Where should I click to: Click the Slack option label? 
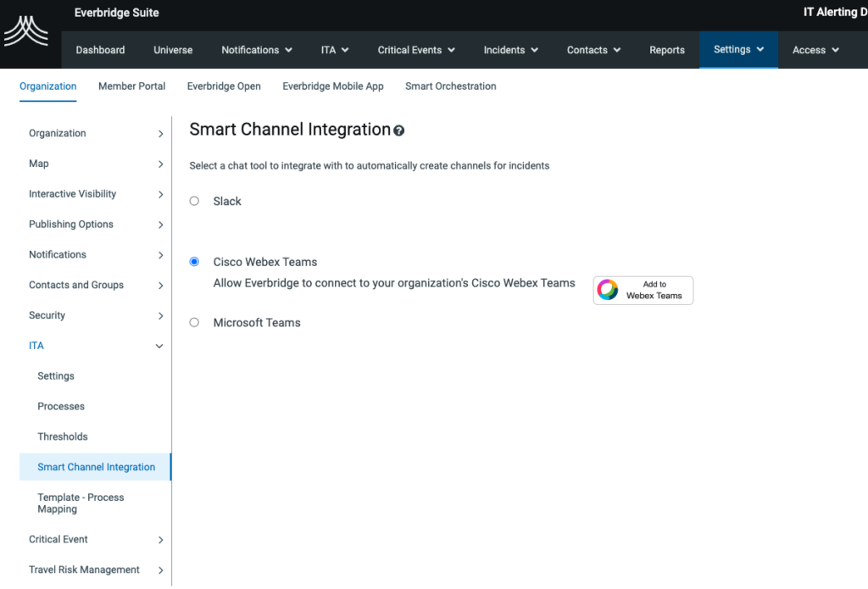click(227, 202)
